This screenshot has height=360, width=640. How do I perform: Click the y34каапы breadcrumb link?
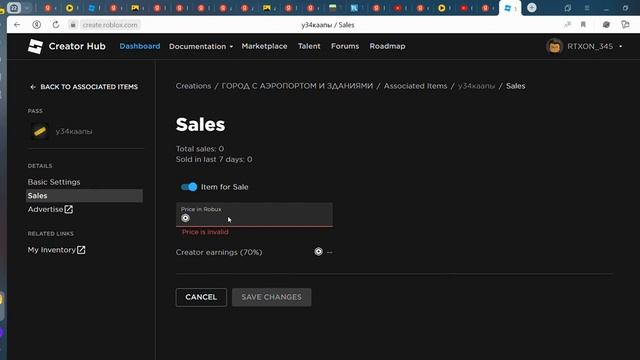(476, 86)
